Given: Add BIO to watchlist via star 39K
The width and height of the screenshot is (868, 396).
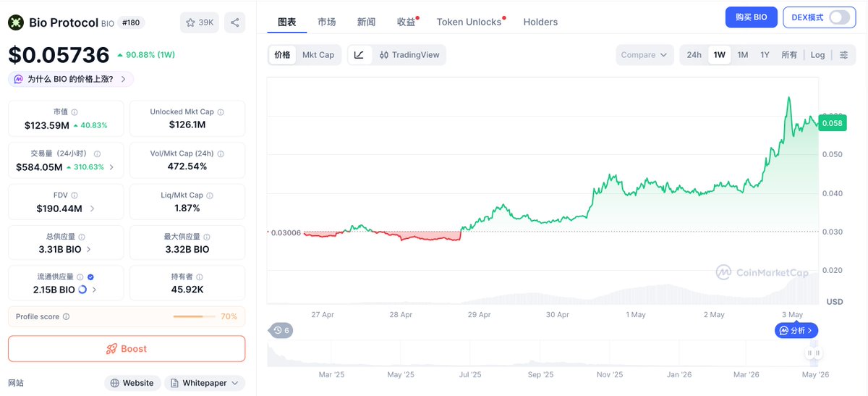Looking at the screenshot, I should tap(200, 22).
